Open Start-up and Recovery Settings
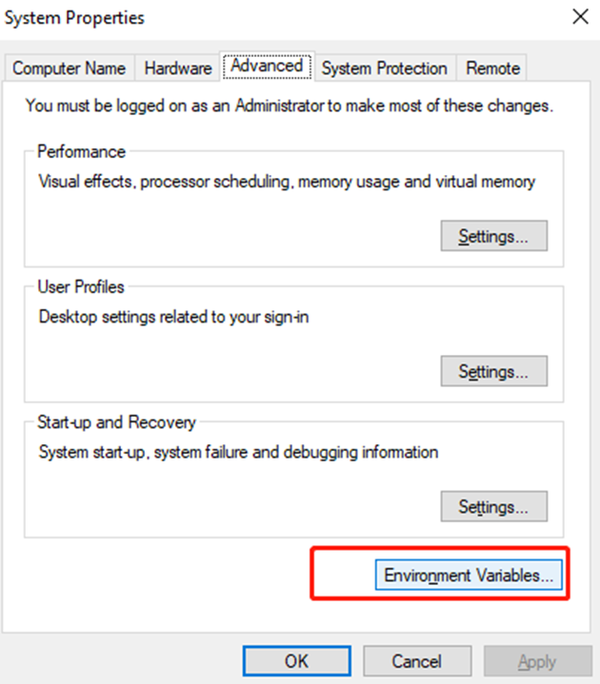Viewport: 600px width, 684px height. click(493, 505)
